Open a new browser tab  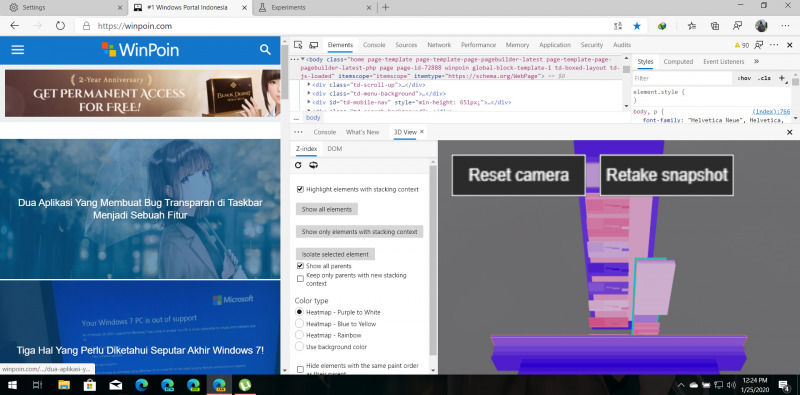click(386, 7)
